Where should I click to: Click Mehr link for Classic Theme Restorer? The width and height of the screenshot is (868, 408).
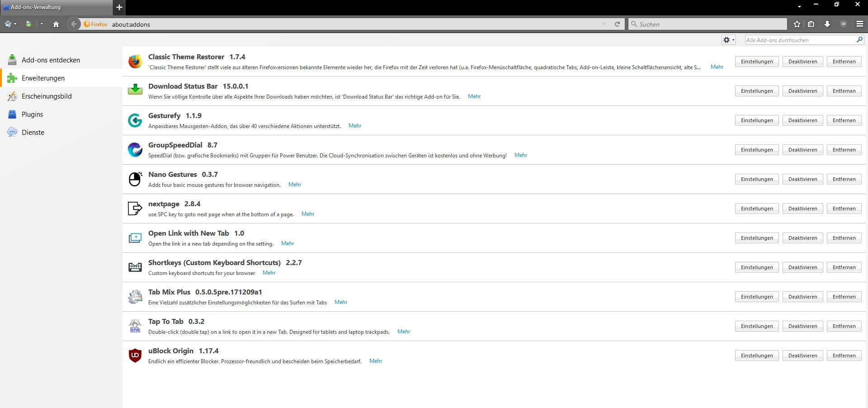pyautogui.click(x=717, y=67)
